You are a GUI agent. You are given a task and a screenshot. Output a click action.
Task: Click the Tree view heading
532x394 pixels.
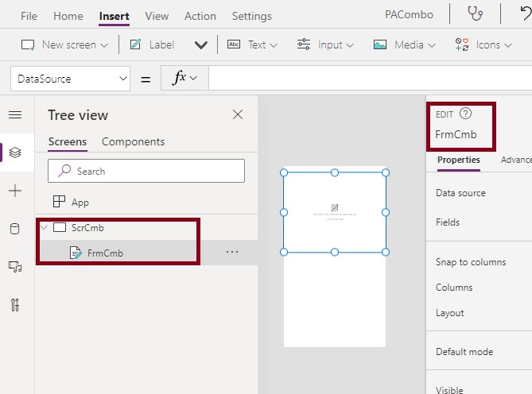coord(78,115)
